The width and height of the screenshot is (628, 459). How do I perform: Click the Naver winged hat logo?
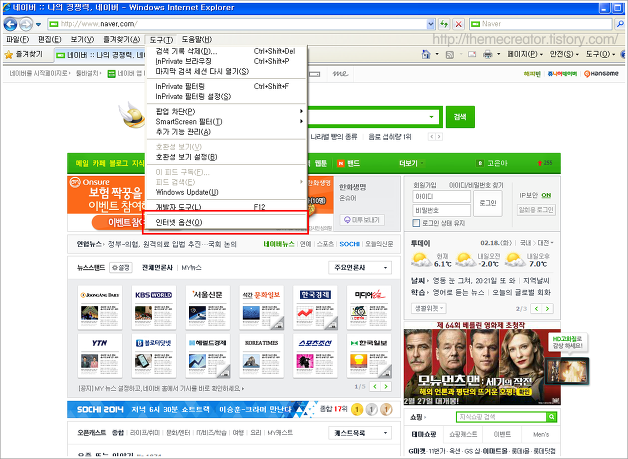point(133,115)
